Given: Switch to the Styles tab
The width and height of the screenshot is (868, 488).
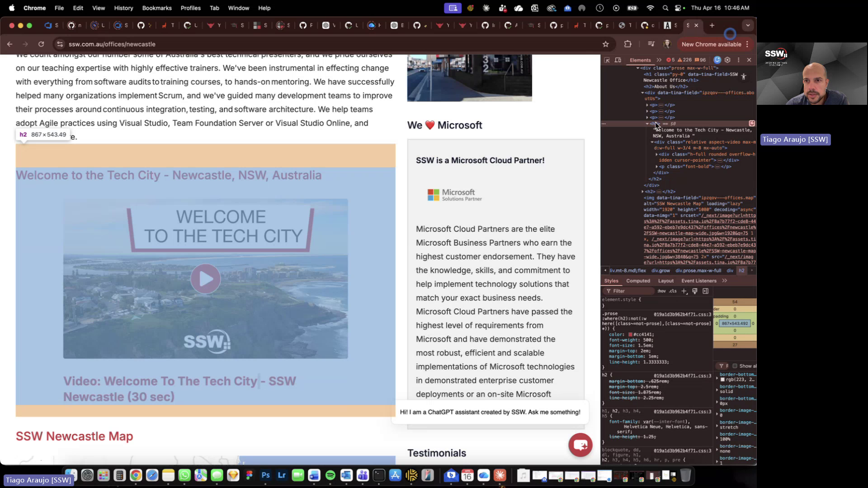Looking at the screenshot, I should [611, 281].
